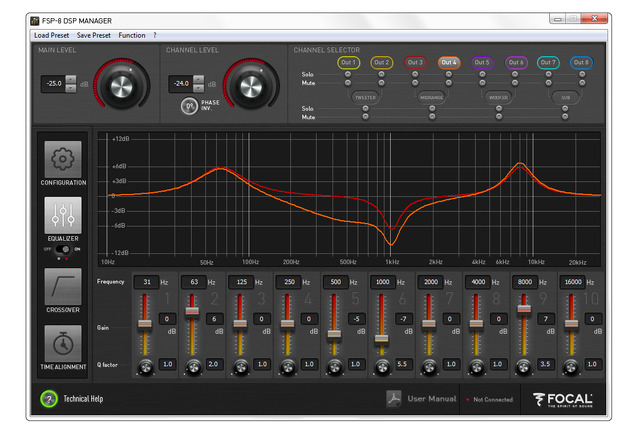
Task: Click the band 1 frequency field 31
Action: [146, 282]
